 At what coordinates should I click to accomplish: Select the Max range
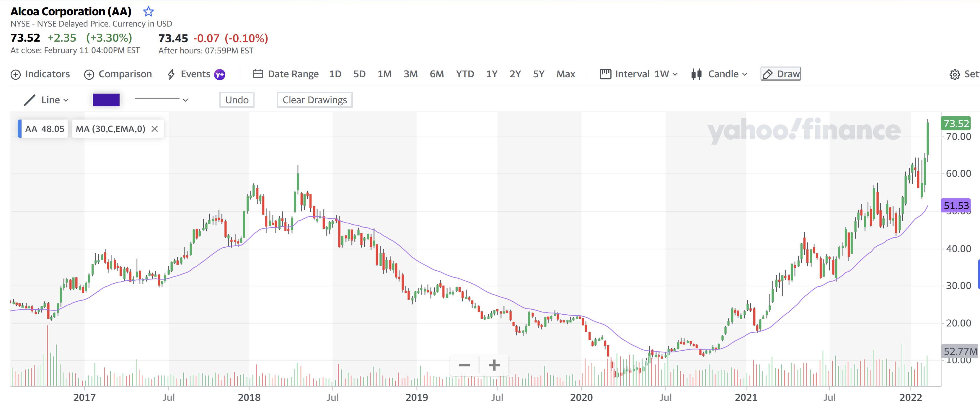[566, 74]
